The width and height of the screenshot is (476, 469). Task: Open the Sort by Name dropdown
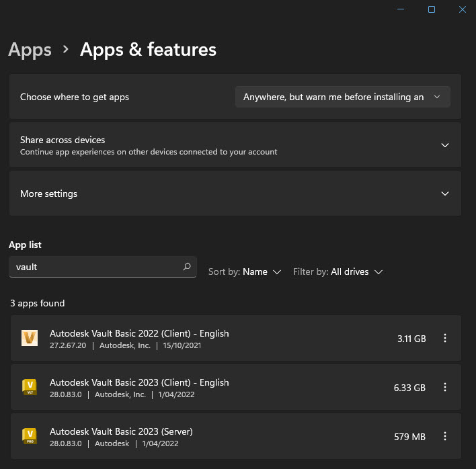(245, 271)
